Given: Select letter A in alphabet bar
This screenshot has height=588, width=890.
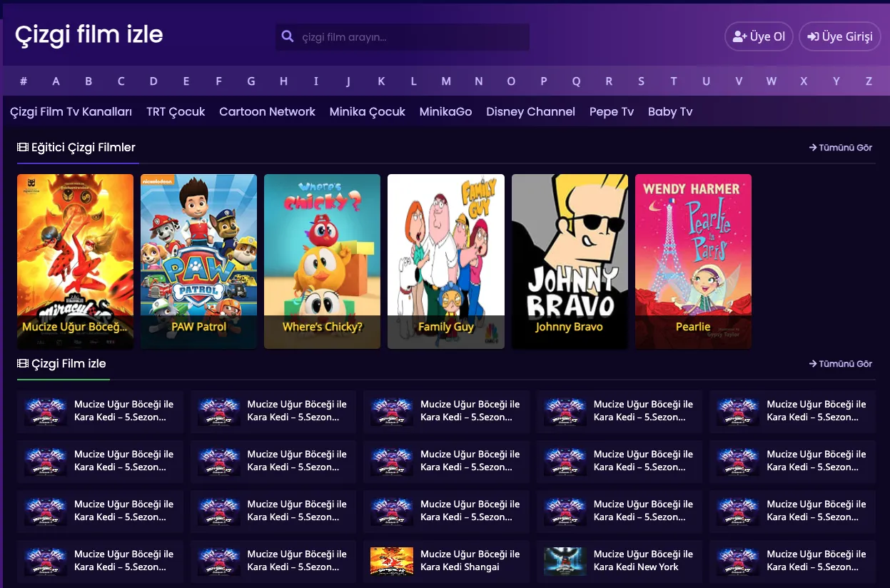Looking at the screenshot, I should (56, 81).
